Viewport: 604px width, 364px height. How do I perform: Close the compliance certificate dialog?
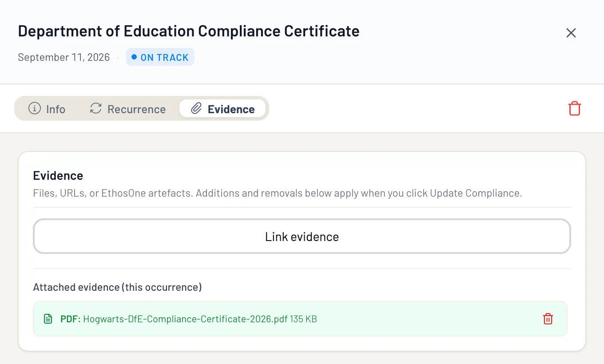[x=571, y=33]
